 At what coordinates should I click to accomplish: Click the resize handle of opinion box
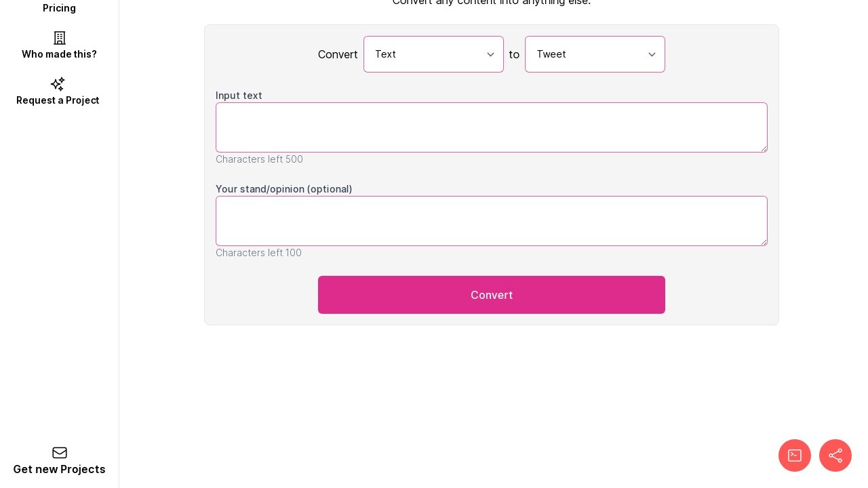tap(764, 242)
